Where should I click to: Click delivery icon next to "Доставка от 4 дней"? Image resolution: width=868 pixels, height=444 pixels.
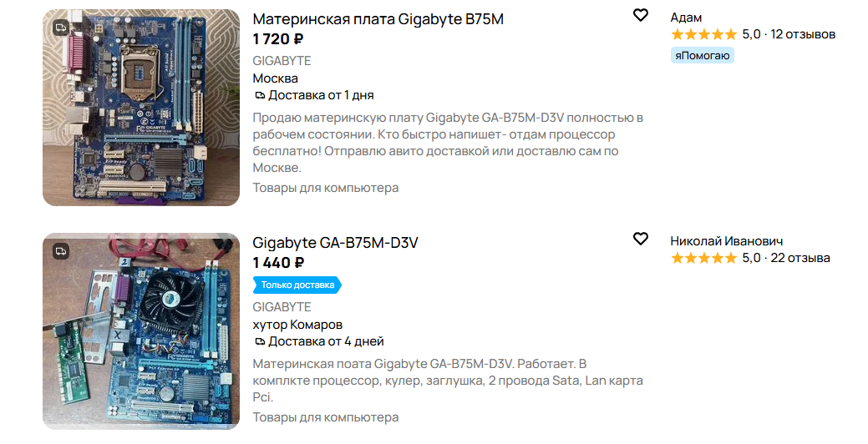[260, 341]
